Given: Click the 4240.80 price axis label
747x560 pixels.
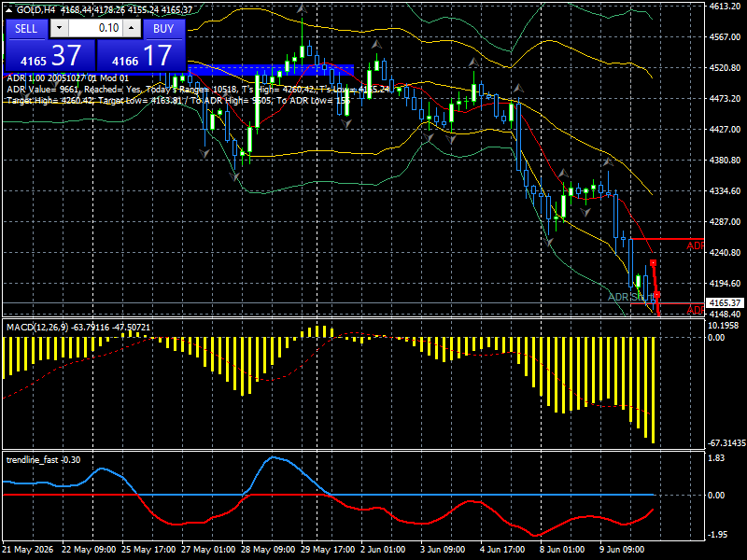Looking at the screenshot, I should 725,252.
